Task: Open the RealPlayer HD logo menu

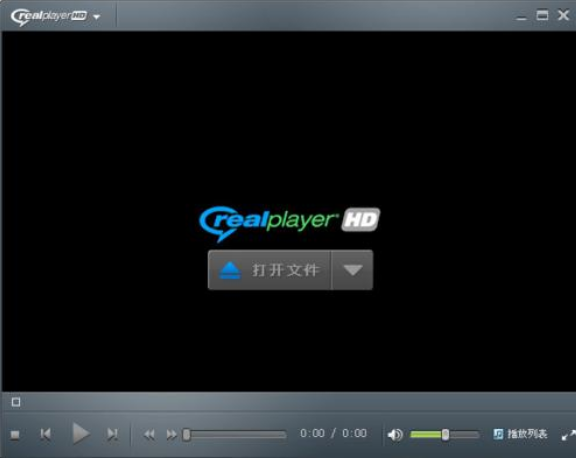Action: coord(49,17)
